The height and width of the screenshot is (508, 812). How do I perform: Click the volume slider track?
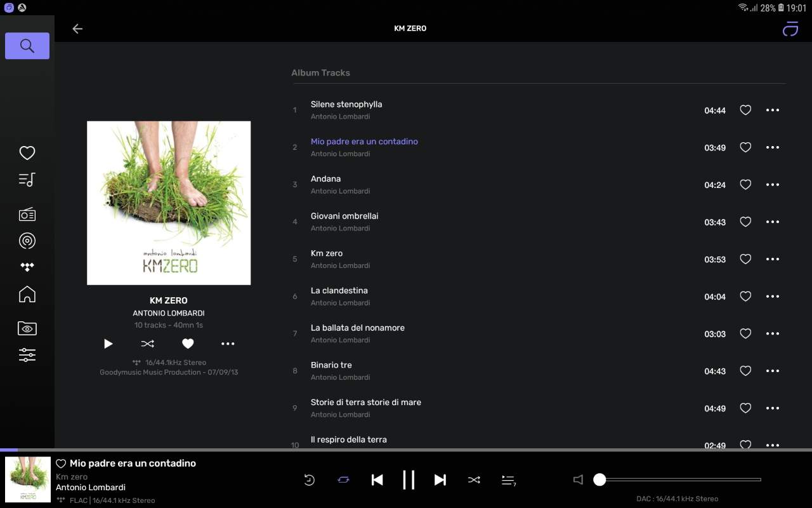coord(679,479)
